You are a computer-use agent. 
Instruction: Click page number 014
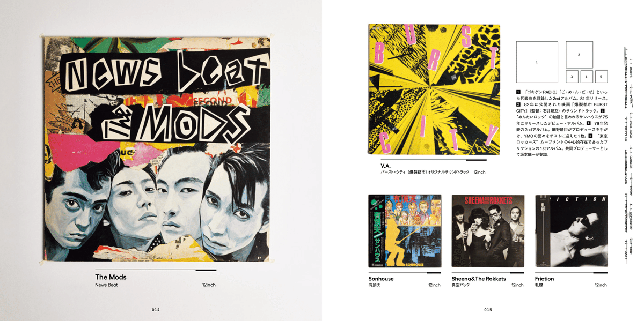(156, 310)
